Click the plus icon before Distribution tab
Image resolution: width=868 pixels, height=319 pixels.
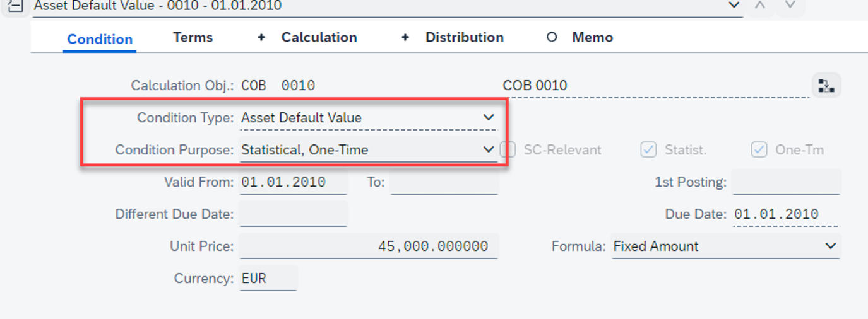pos(405,38)
